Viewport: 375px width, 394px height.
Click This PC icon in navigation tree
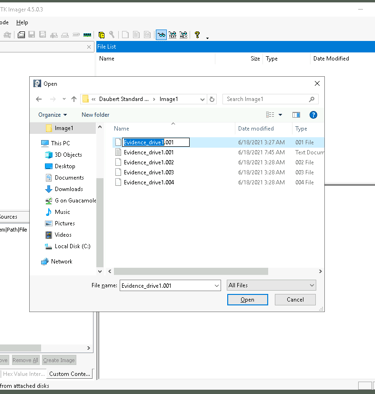pyautogui.click(x=45, y=143)
